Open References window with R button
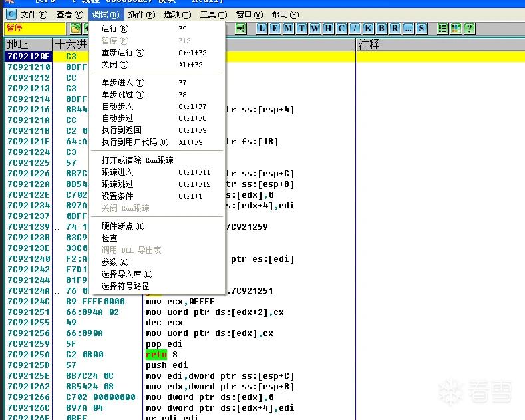 coord(395,29)
